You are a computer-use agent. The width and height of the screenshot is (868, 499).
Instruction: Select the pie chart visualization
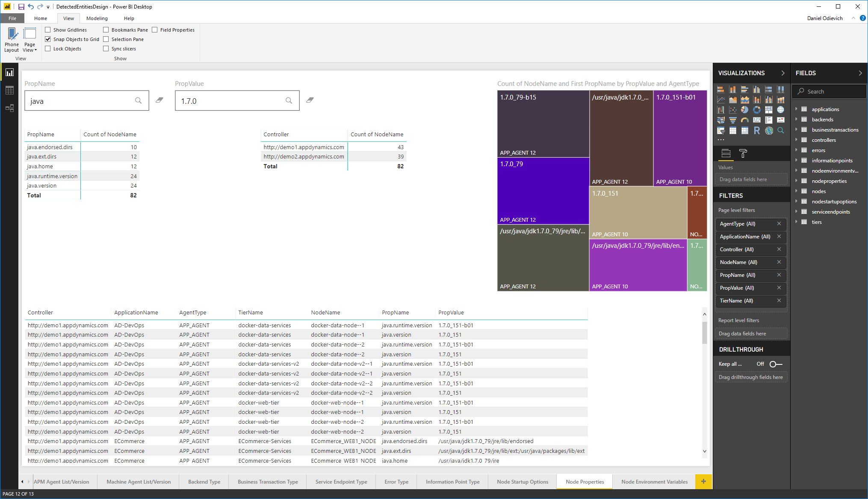(745, 110)
